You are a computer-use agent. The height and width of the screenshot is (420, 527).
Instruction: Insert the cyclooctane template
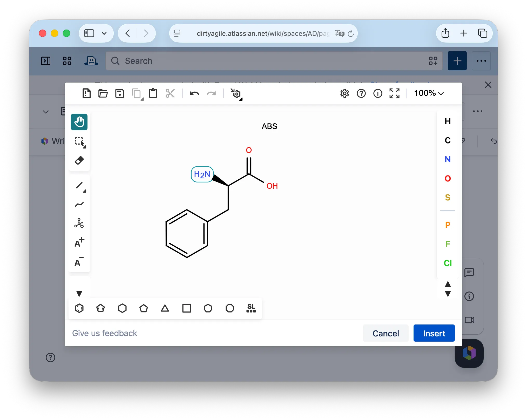pos(230,308)
